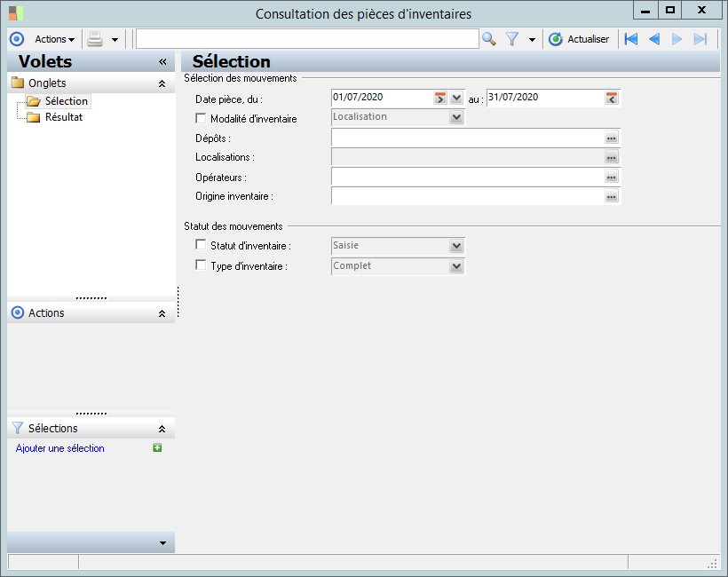
Task: Enable the Type d'inventaire checkbox
Action: pos(201,265)
